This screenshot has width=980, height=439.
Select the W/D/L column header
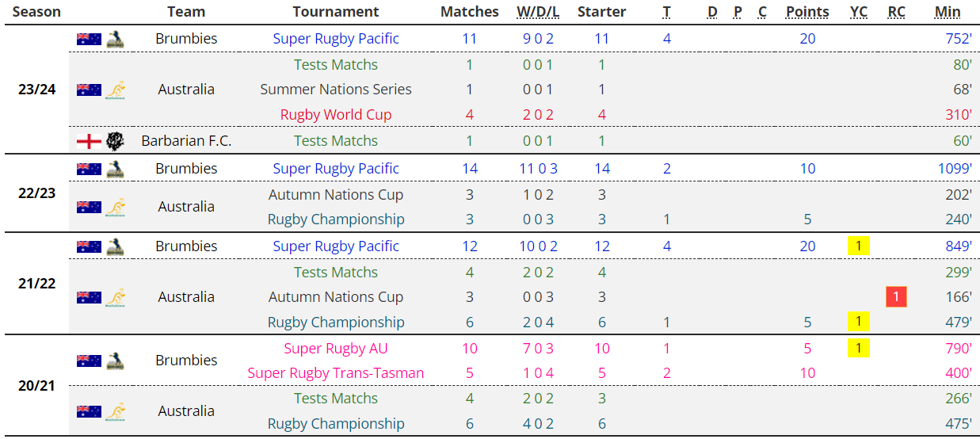tap(538, 12)
